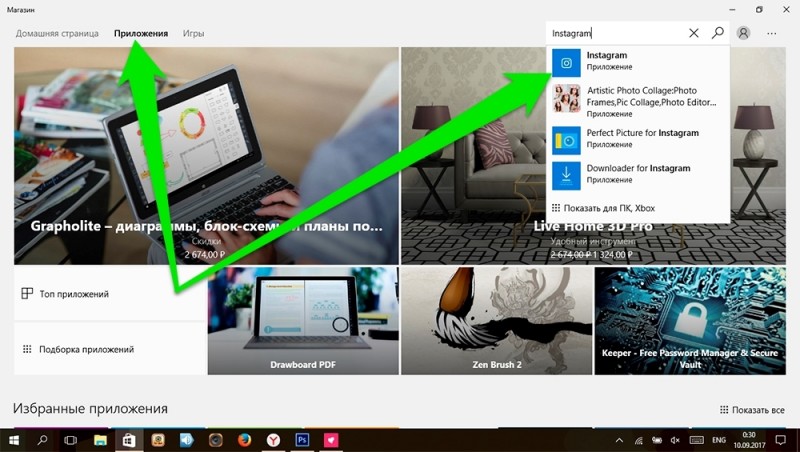Screen dimensions: 800x452
Task: Click the battery tray icon
Action: click(657, 440)
